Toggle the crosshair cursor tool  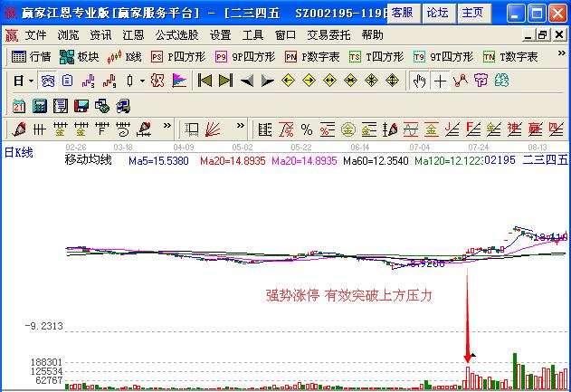(x=441, y=81)
